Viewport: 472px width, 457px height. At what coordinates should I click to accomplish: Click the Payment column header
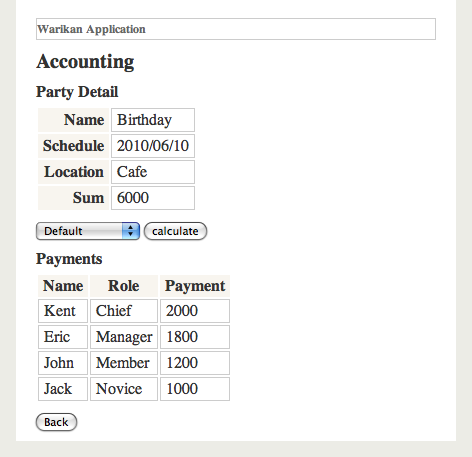click(x=195, y=286)
